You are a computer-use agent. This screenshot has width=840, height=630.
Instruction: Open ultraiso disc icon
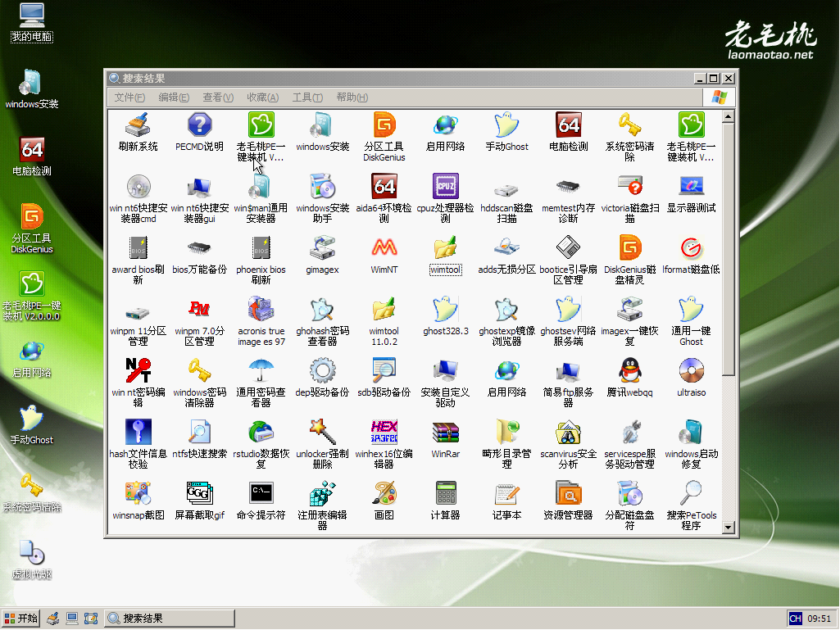pos(691,370)
